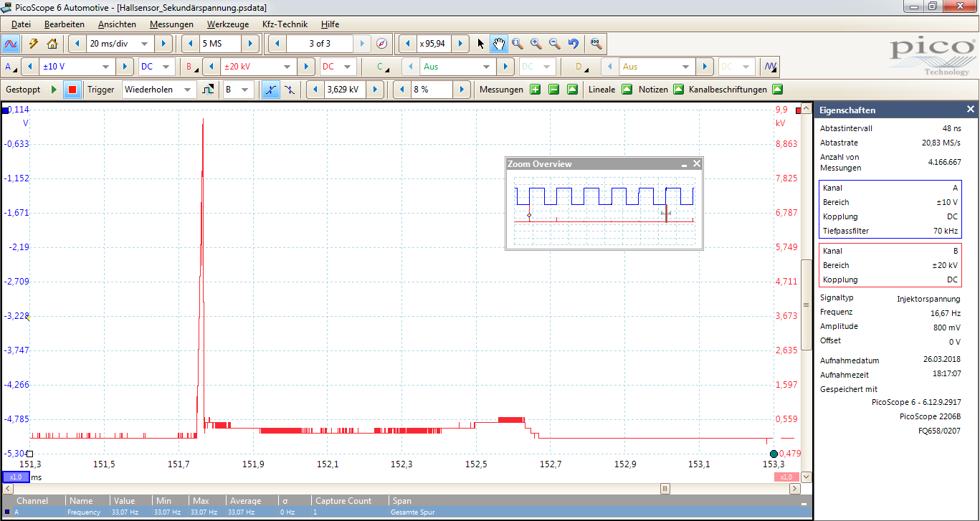Viewport: 980px width, 521px height.
Task: Start capture with the green play button
Action: click(x=53, y=90)
